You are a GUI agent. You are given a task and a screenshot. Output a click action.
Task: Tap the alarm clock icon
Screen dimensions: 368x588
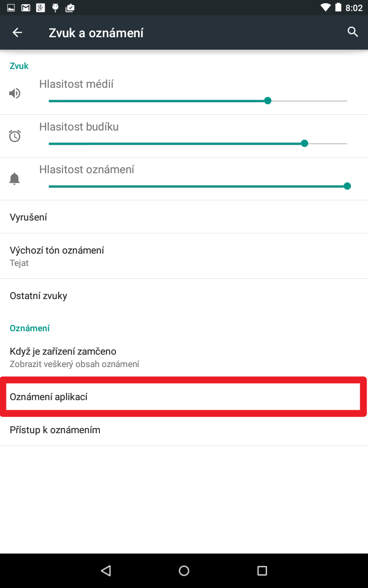pyautogui.click(x=15, y=136)
